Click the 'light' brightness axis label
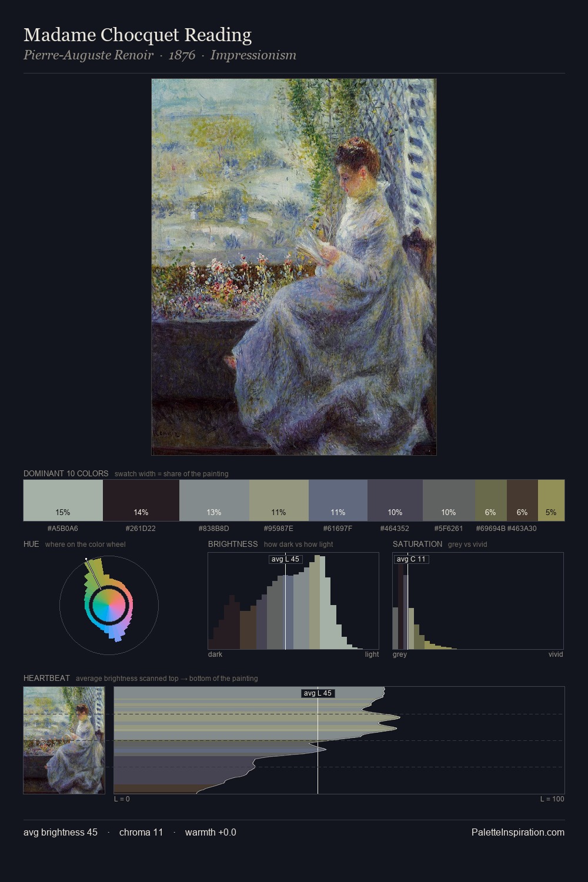 pos(372,654)
